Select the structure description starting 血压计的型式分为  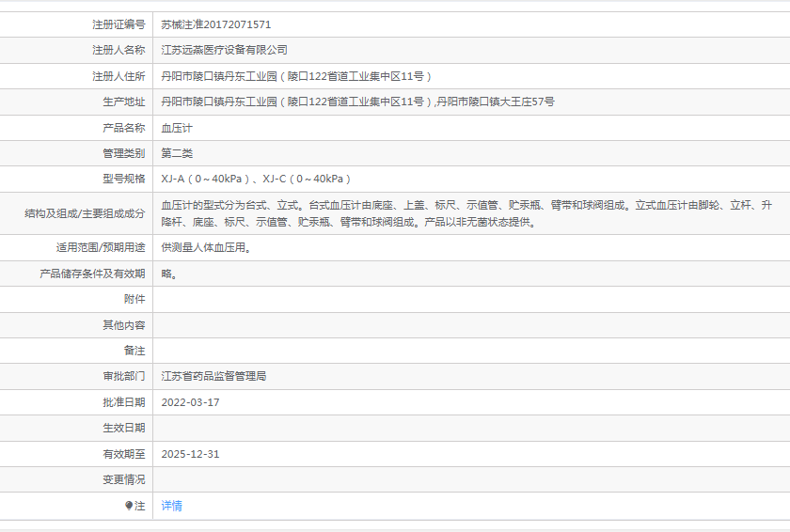point(466,213)
